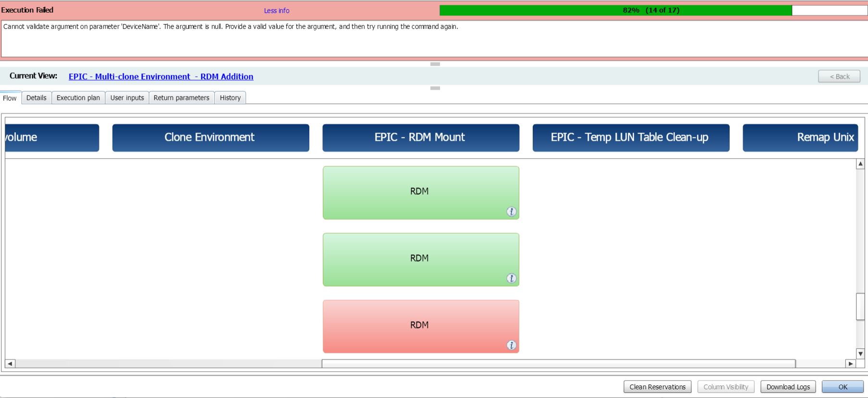The height and width of the screenshot is (398, 868).
Task: Select the red failed RDM step box
Action: [421, 326]
